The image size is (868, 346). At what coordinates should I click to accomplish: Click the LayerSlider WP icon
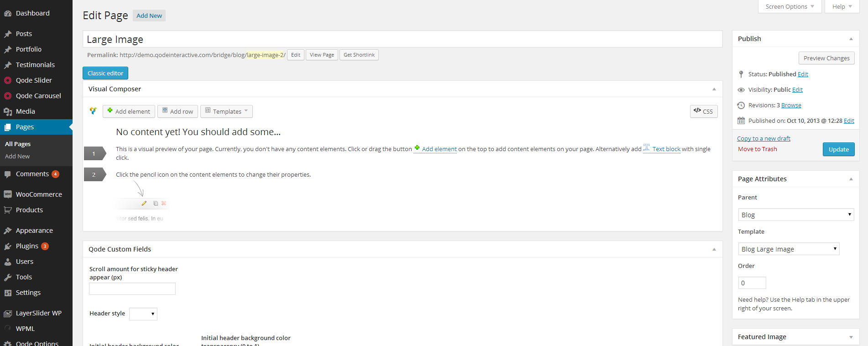click(8, 313)
